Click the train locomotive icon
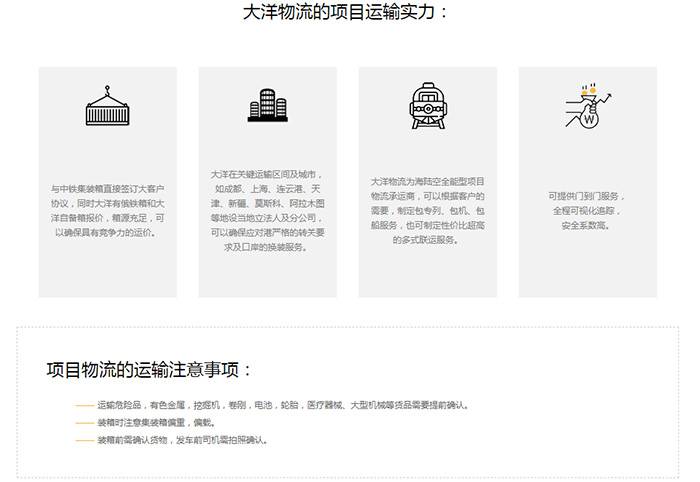700x482 pixels. tap(427, 106)
